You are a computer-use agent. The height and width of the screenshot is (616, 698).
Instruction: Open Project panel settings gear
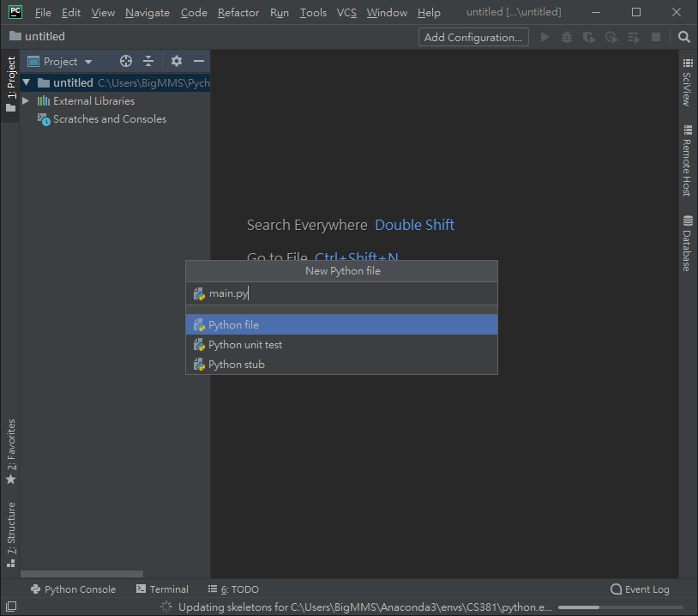177,62
